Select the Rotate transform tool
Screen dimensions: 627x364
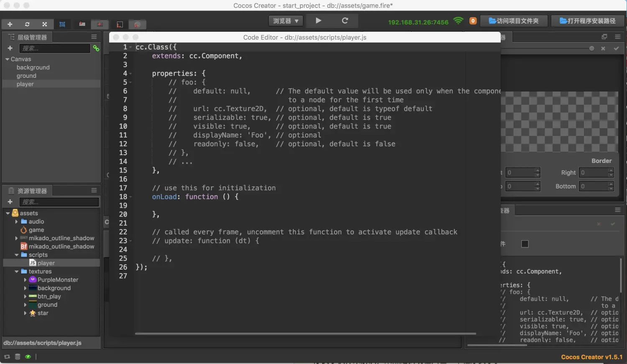click(27, 24)
